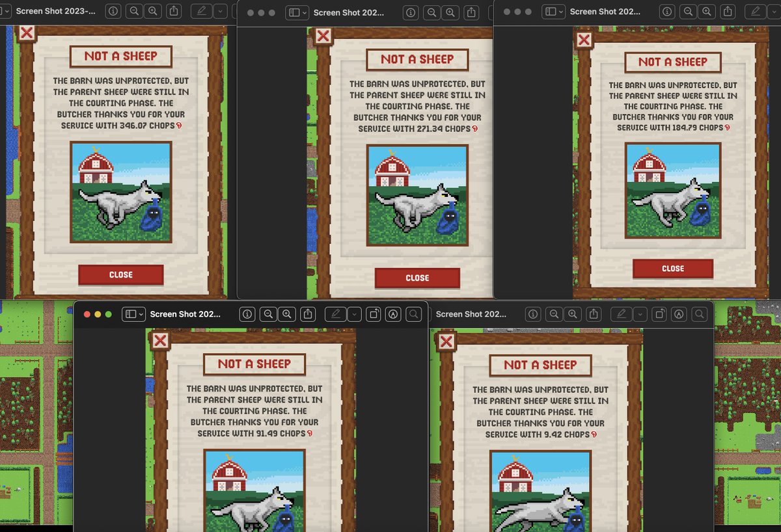Click the red X on the 91.49 CHOPS dialog
781x532 pixels.
coord(160,340)
